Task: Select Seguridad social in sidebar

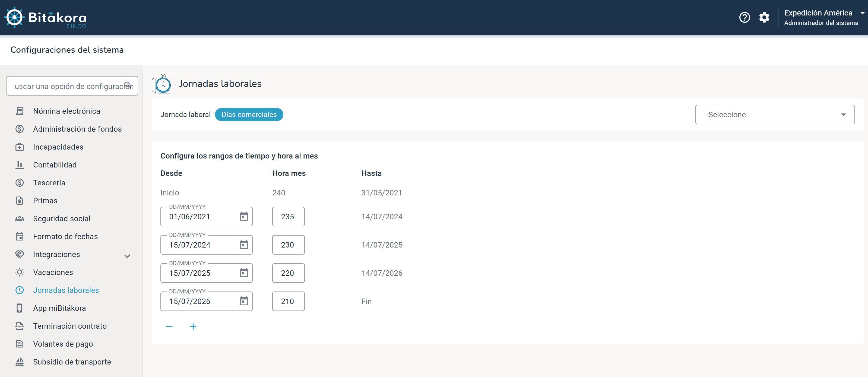Action: point(62,219)
